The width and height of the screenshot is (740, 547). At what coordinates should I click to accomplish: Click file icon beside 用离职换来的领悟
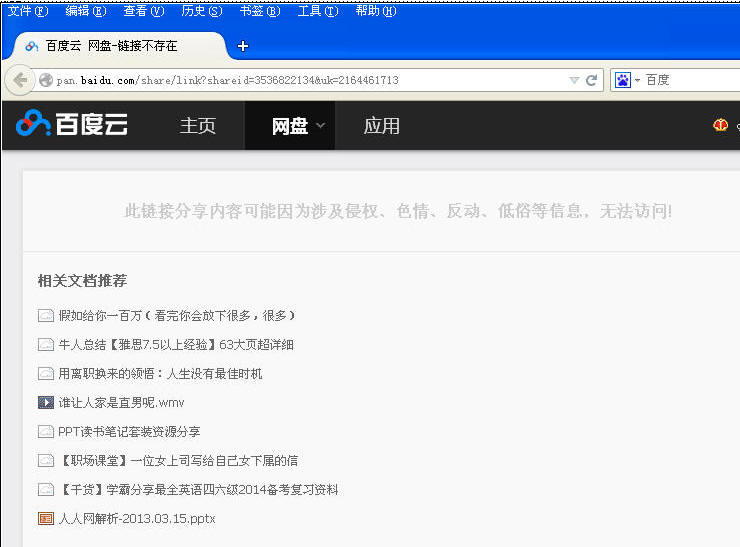tap(46, 374)
